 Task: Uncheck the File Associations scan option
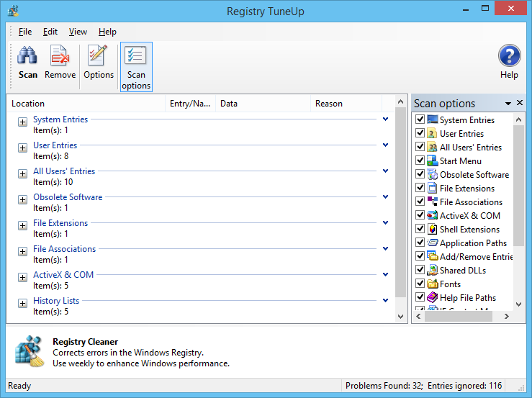click(420, 202)
